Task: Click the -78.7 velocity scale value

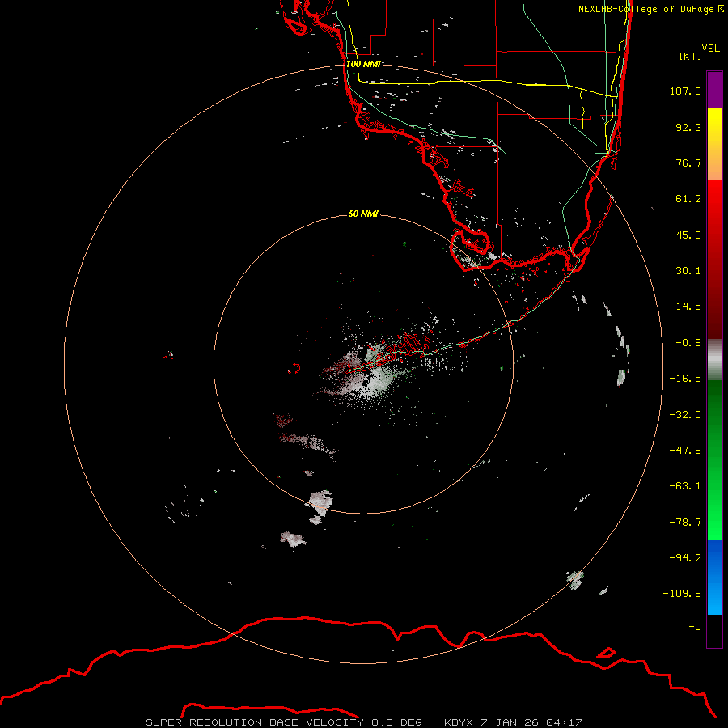Action: tap(685, 523)
